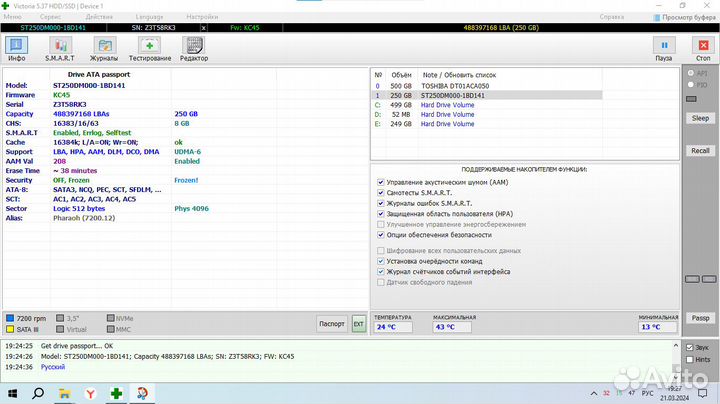Open the Редактор sector editor
Image resolution: width=720 pixels, height=404 pixels.
click(x=194, y=49)
